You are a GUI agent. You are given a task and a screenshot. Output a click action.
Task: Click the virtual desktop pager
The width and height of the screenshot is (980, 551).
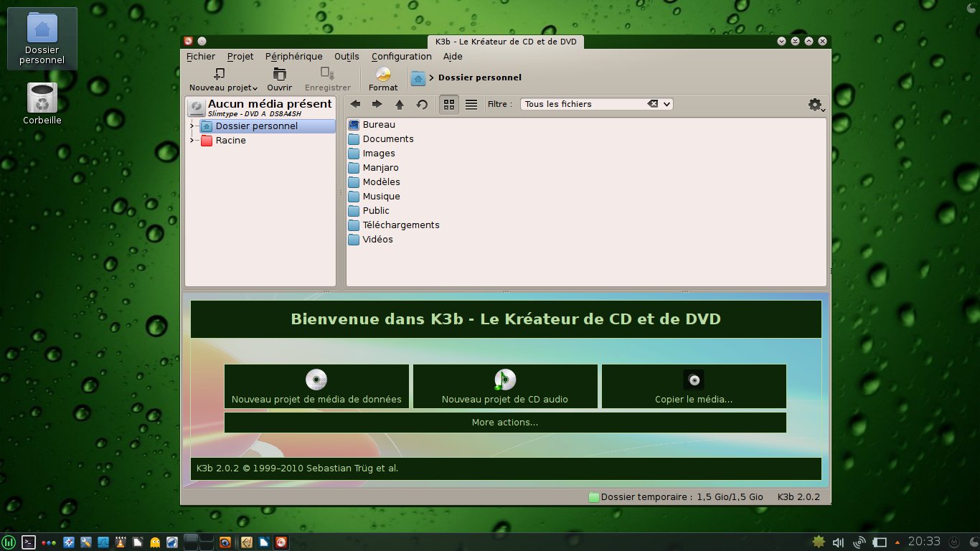[x=199, y=542]
